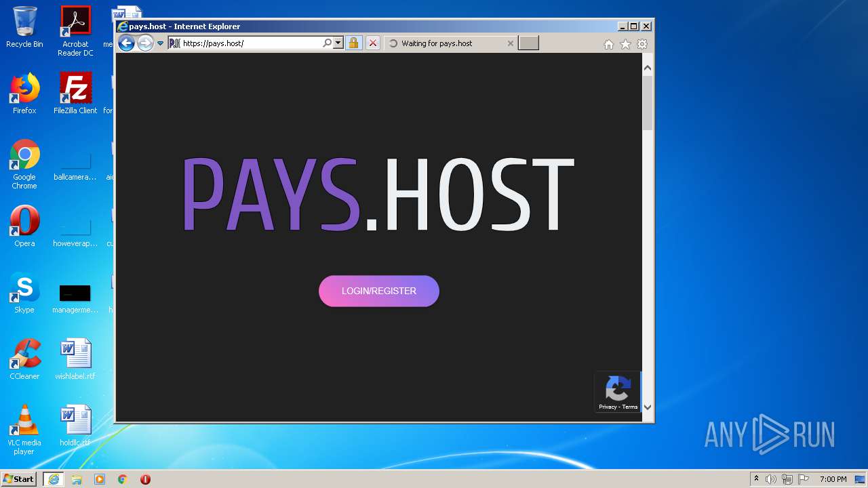Viewport: 868px width, 488px height.
Task: Open Chrome taskbar icon
Action: click(x=122, y=479)
